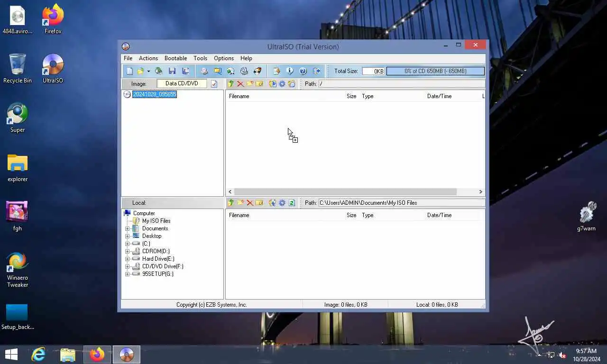Click the blue question mark Help icon
The width and height of the screenshot is (607, 364).
[303, 71]
